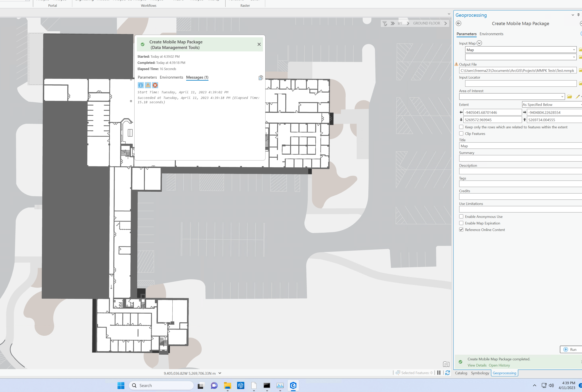Click the Output File path field
This screenshot has width=582, height=392.
[x=517, y=70]
